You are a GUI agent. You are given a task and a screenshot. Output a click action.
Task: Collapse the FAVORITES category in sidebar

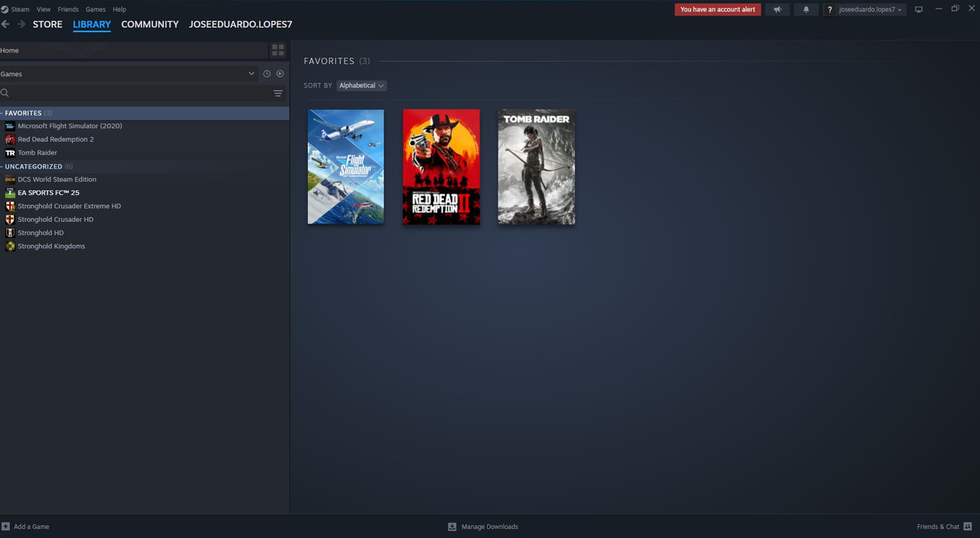point(2,113)
